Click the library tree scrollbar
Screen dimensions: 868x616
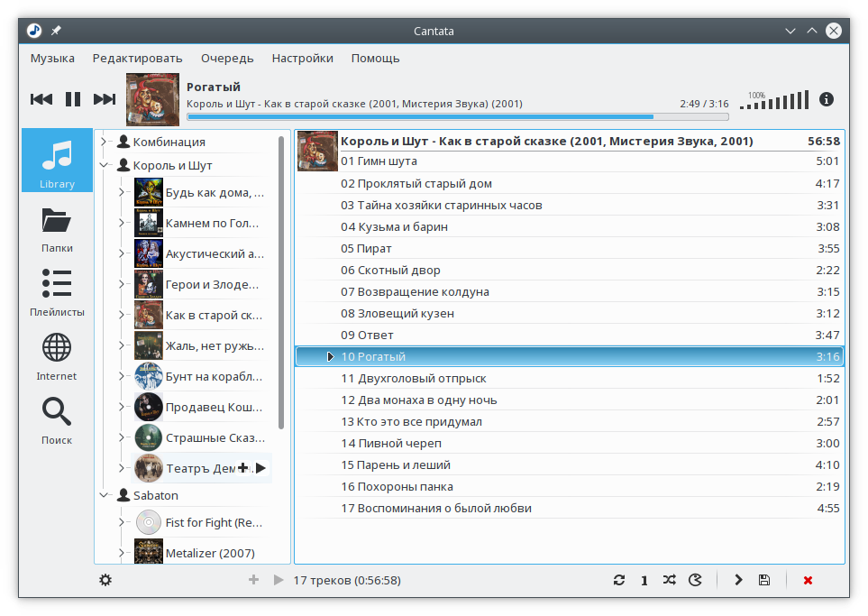tap(281, 282)
